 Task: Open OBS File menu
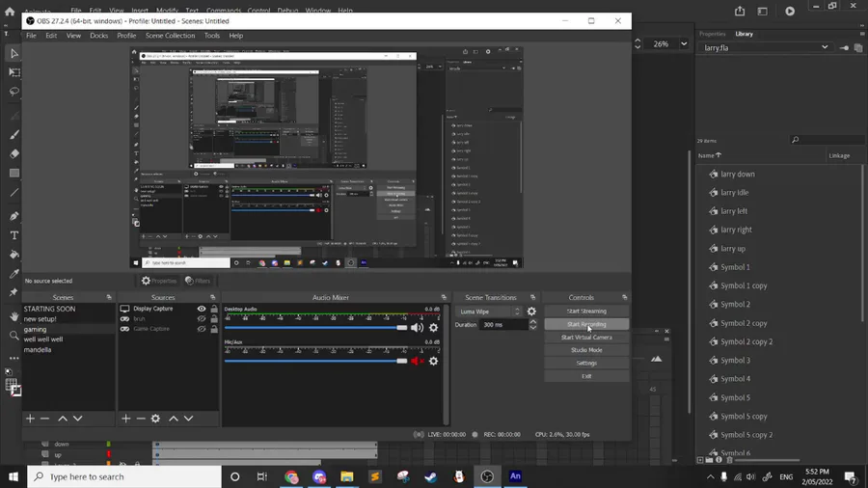[31, 36]
